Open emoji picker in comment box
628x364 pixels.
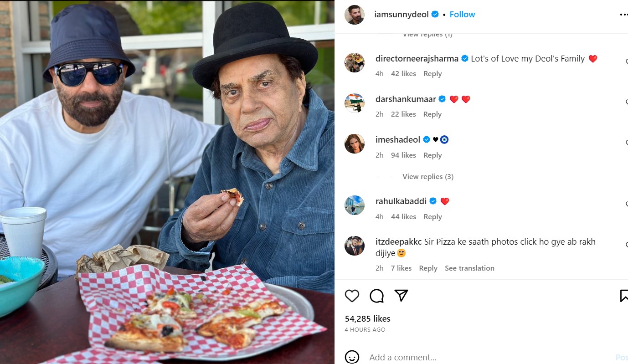[x=352, y=357]
